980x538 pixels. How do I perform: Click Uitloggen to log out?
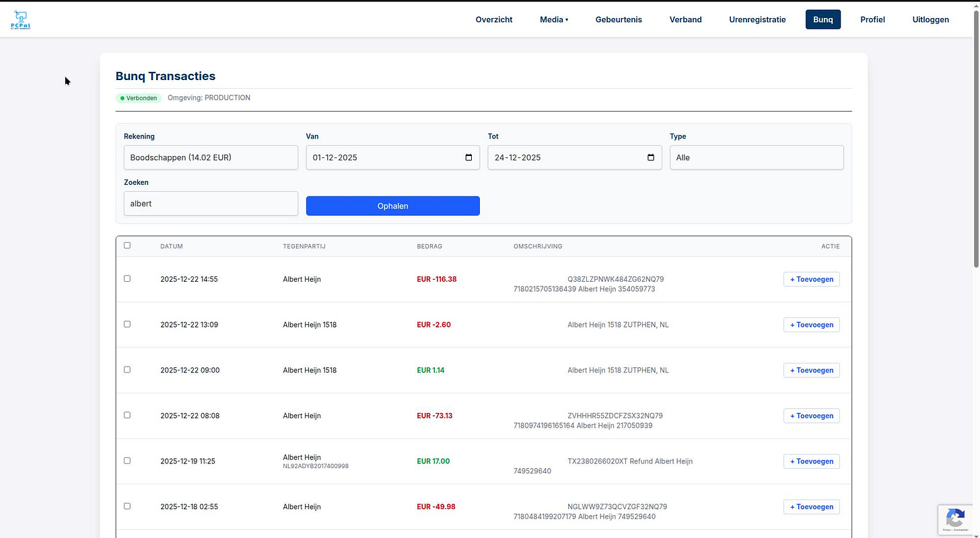931,20
